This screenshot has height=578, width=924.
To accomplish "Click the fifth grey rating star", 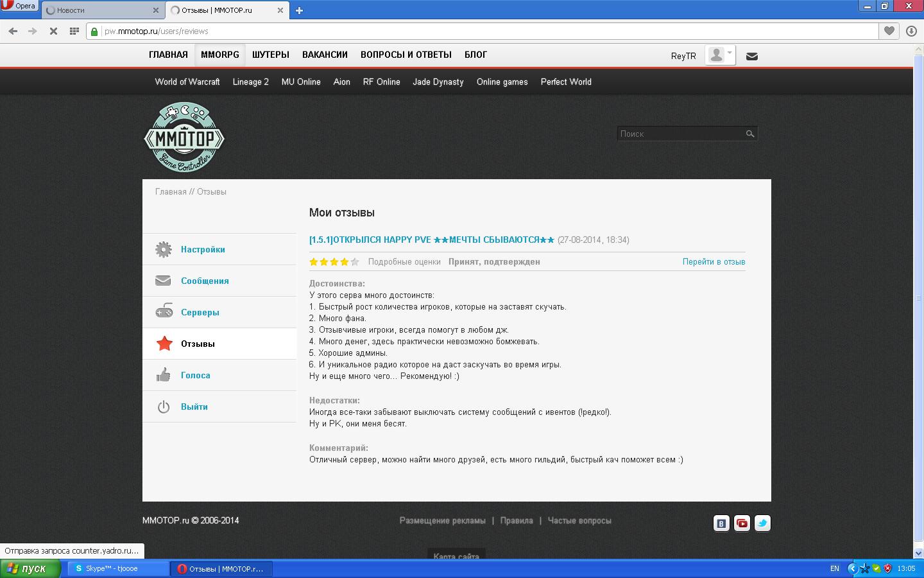I will pos(355,261).
